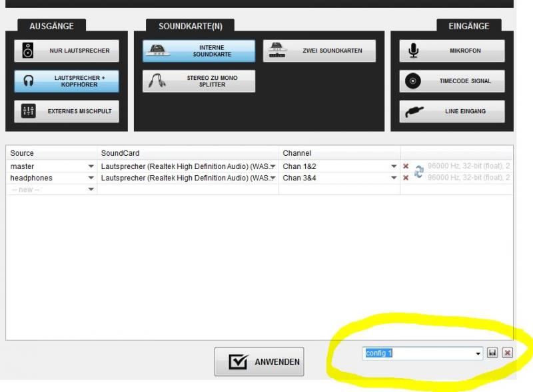Click the Eingänge tab header
Viewport: 533px width, 392px height.
[469, 26]
